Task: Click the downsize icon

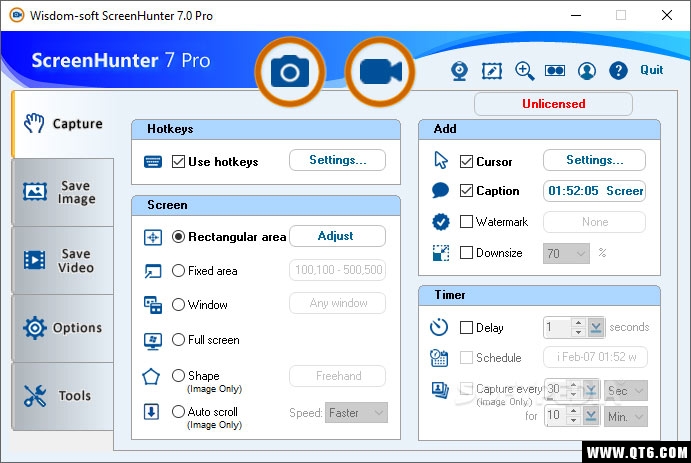Action: point(441,253)
